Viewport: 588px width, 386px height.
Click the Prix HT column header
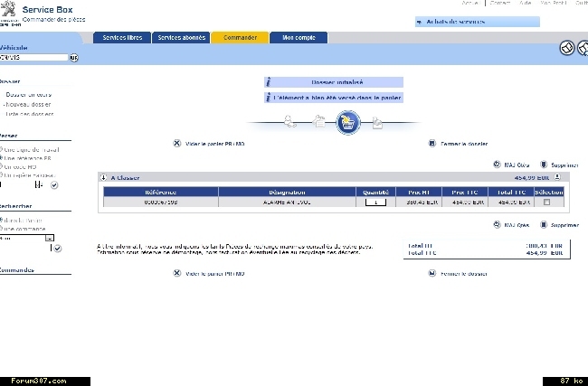click(x=419, y=192)
